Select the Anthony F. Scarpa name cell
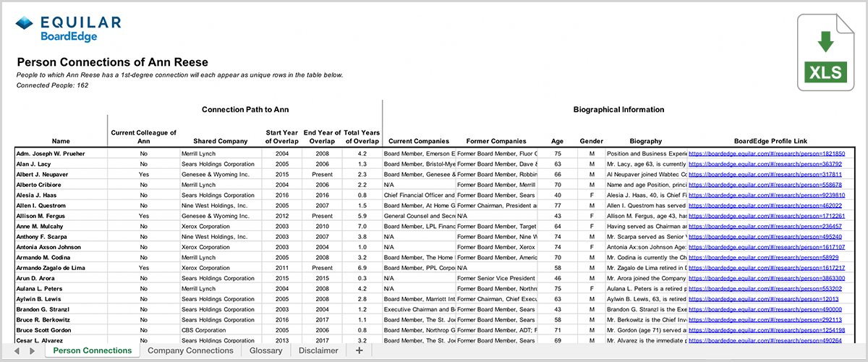Image resolution: width=868 pixels, height=362 pixels. (x=61, y=237)
